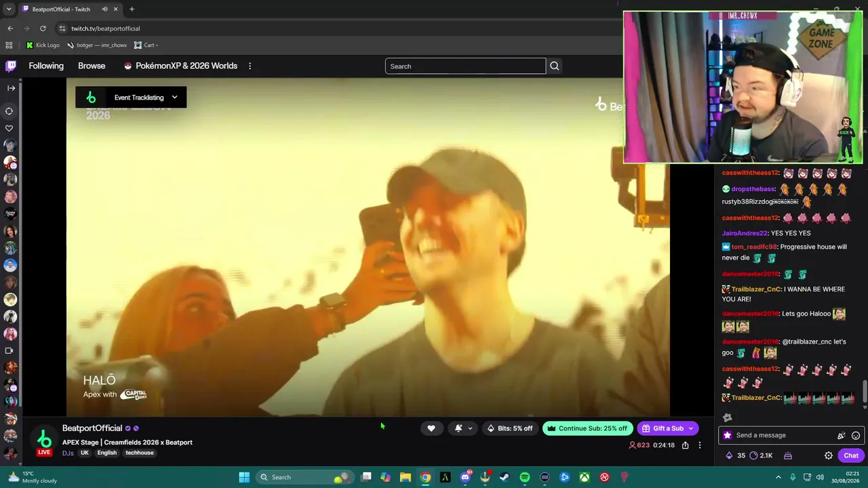Screen dimensions: 868x488
Task: Follow the channel with the heart button
Action: pos(431,428)
